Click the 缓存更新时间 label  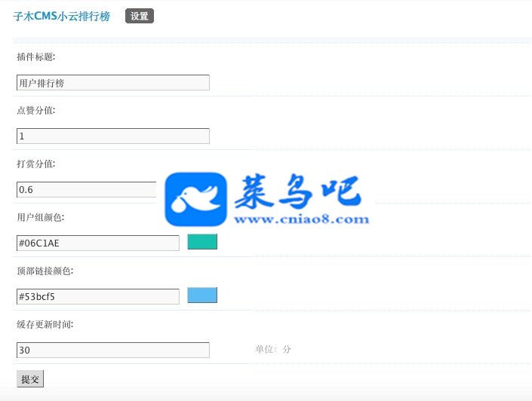coord(45,324)
